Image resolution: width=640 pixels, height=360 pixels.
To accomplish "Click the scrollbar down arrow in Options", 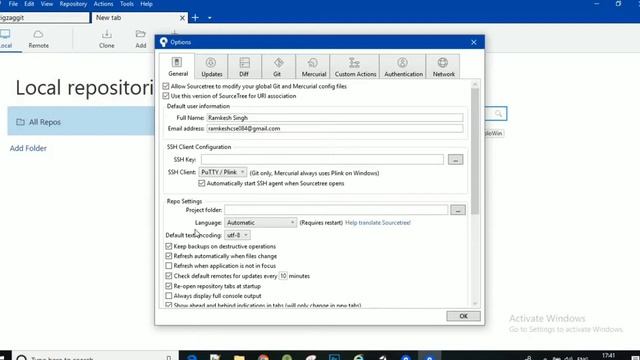I will click(475, 303).
